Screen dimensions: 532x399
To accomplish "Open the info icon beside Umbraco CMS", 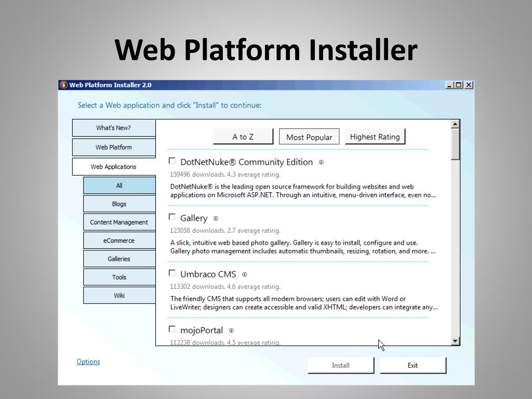I will [x=244, y=274].
